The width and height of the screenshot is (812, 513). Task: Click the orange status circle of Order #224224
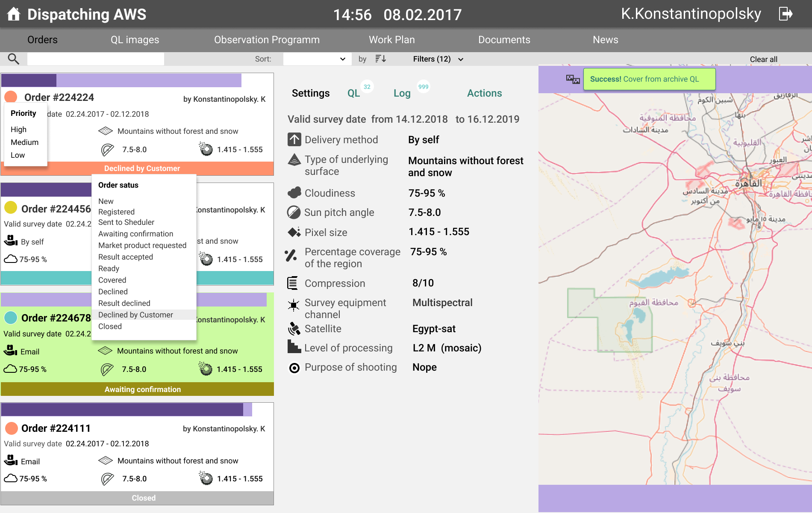(x=11, y=97)
